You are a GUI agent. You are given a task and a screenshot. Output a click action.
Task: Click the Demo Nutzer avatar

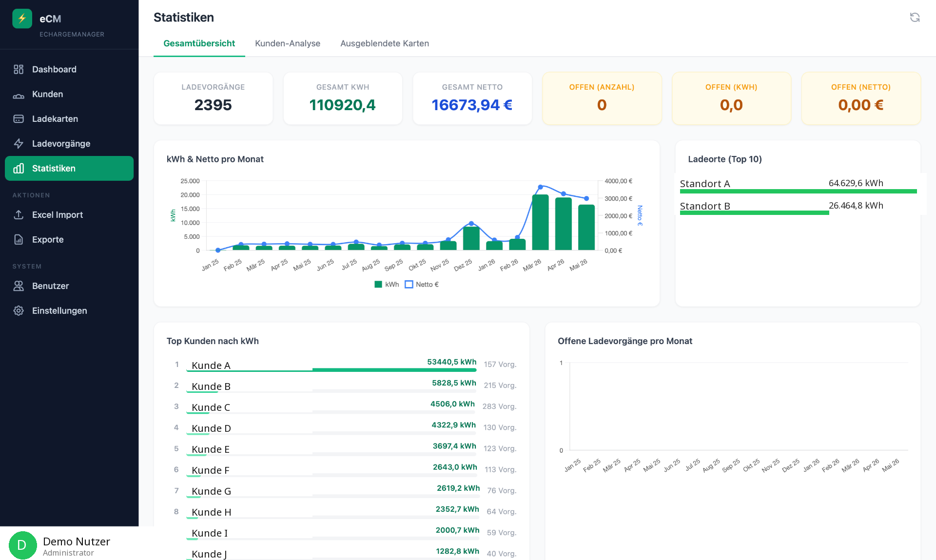22,545
